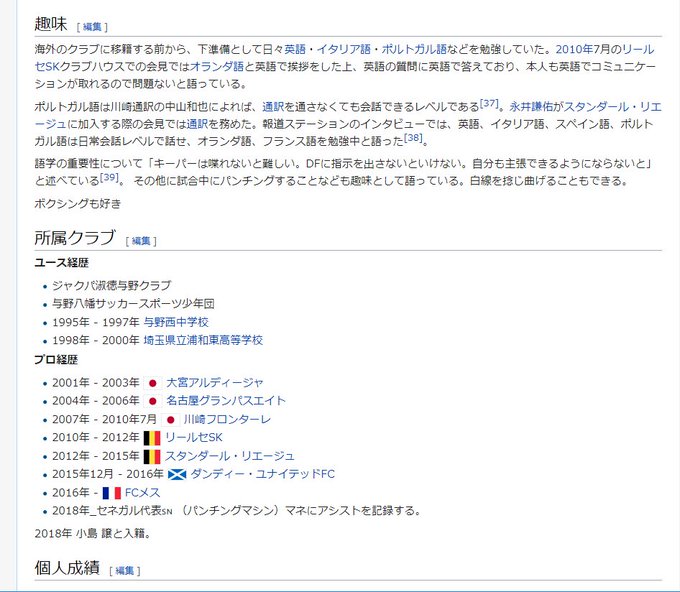Edit the 個人成績 section
This screenshot has width=680, height=592.
(x=125, y=571)
